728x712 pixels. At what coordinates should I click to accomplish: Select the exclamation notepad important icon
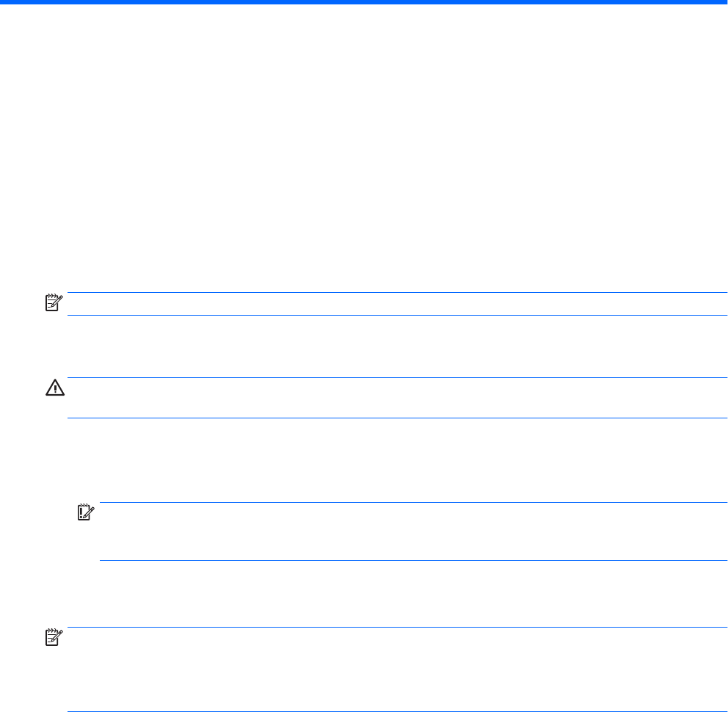pyautogui.click(x=86, y=512)
